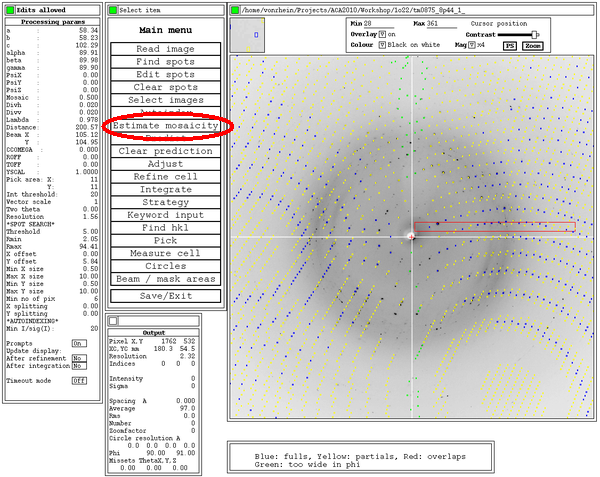Click the direct beam center marker

tap(412, 236)
